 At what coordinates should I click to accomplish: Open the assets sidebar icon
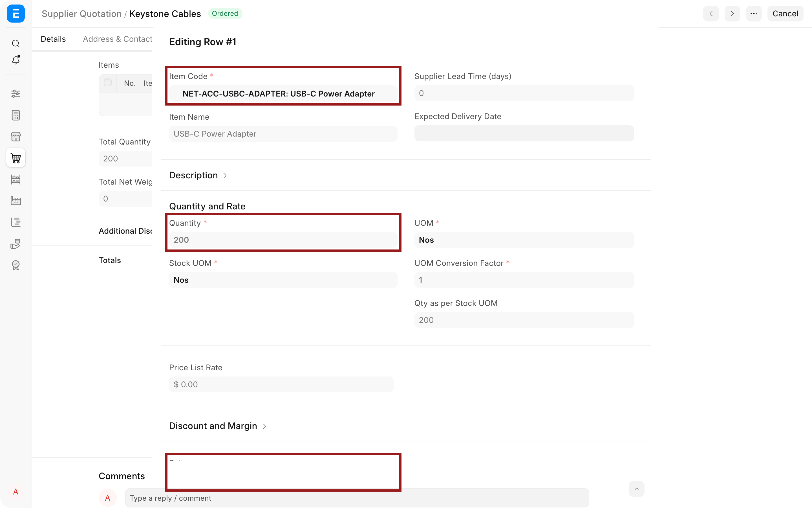coord(16,244)
